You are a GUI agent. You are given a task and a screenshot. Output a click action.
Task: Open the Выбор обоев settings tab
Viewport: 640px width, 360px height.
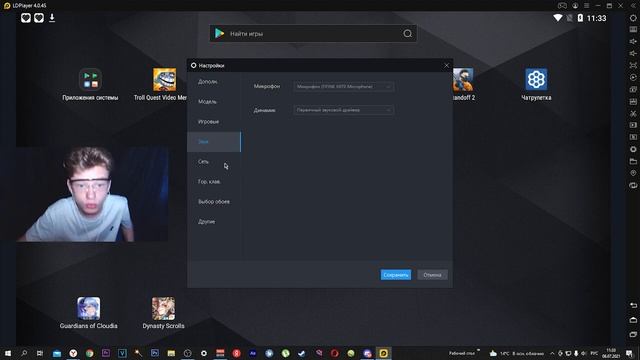213,202
